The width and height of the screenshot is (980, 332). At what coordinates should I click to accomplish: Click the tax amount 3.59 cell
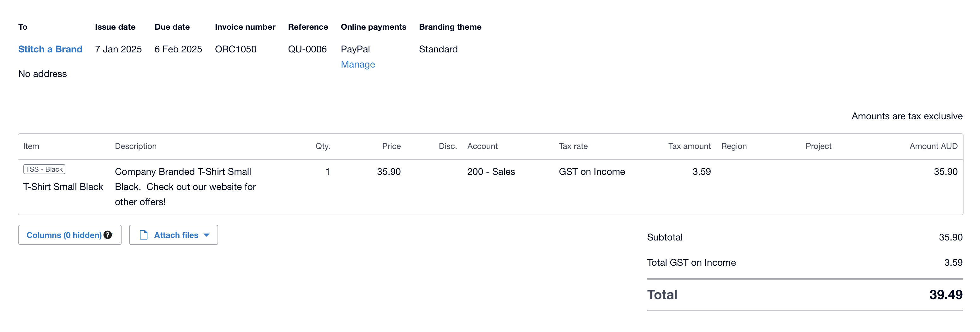(x=701, y=171)
